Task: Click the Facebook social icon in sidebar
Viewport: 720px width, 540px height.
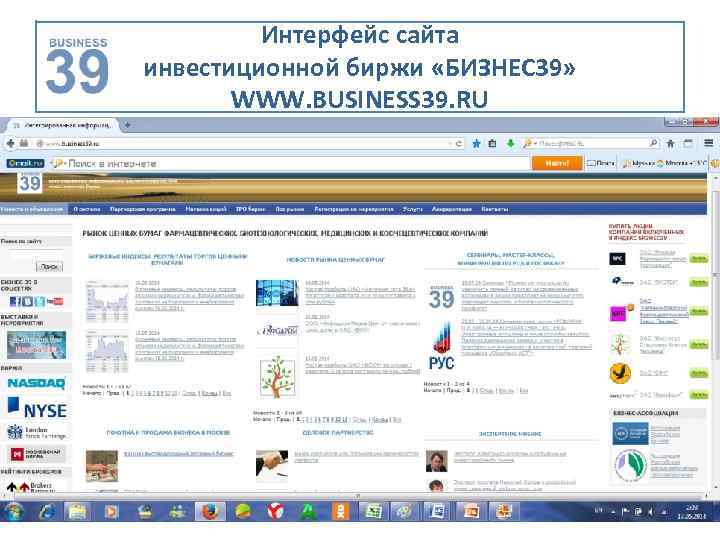Action: pos(15,301)
